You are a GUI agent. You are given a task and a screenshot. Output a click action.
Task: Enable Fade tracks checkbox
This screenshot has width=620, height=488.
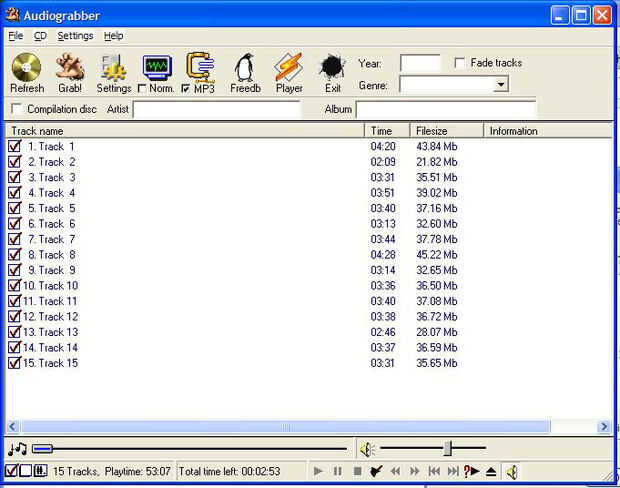coord(459,63)
